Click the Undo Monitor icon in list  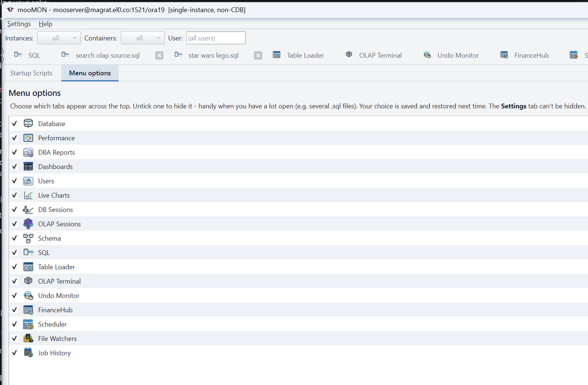click(28, 295)
